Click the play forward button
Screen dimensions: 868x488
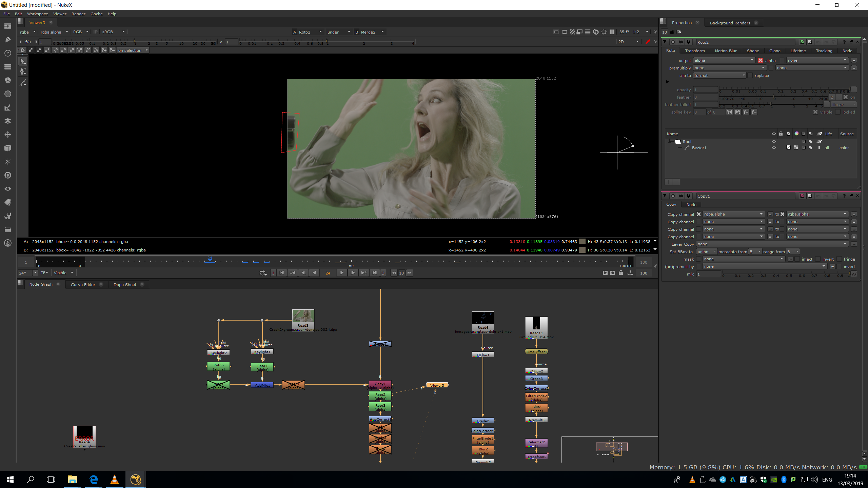pos(341,273)
